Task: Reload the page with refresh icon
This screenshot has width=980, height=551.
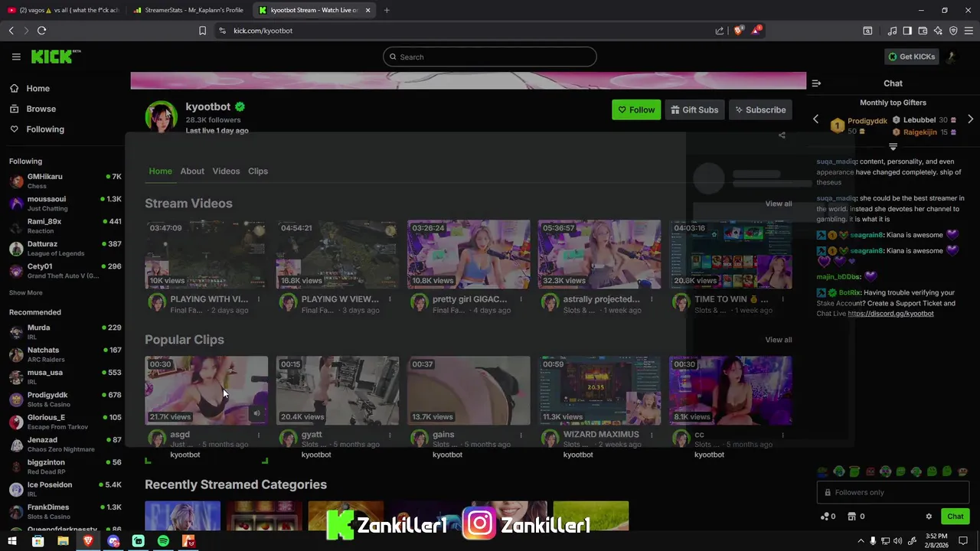Action: point(41,31)
